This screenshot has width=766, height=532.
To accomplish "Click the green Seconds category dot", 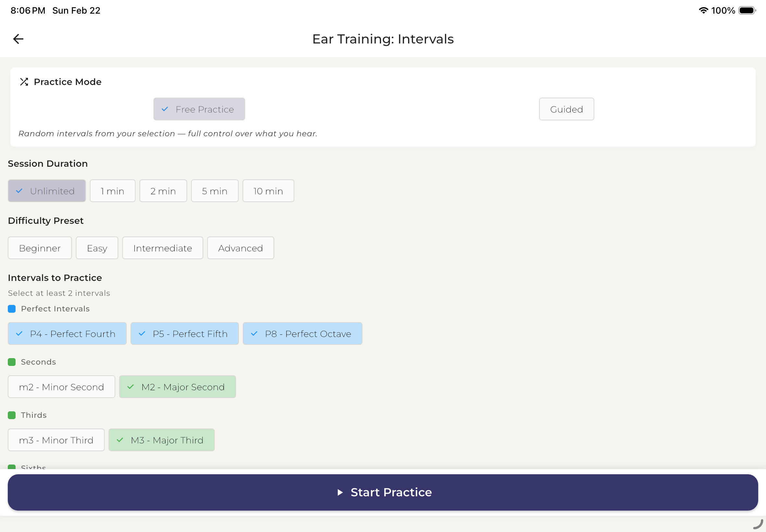I will (x=12, y=362).
